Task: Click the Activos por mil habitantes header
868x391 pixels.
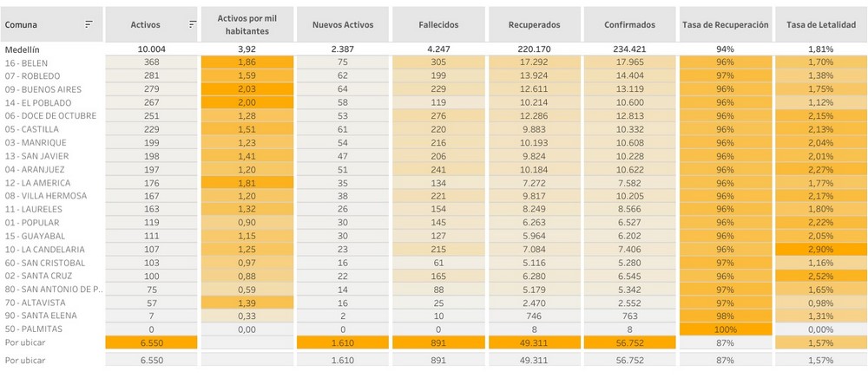Action: tap(247, 25)
